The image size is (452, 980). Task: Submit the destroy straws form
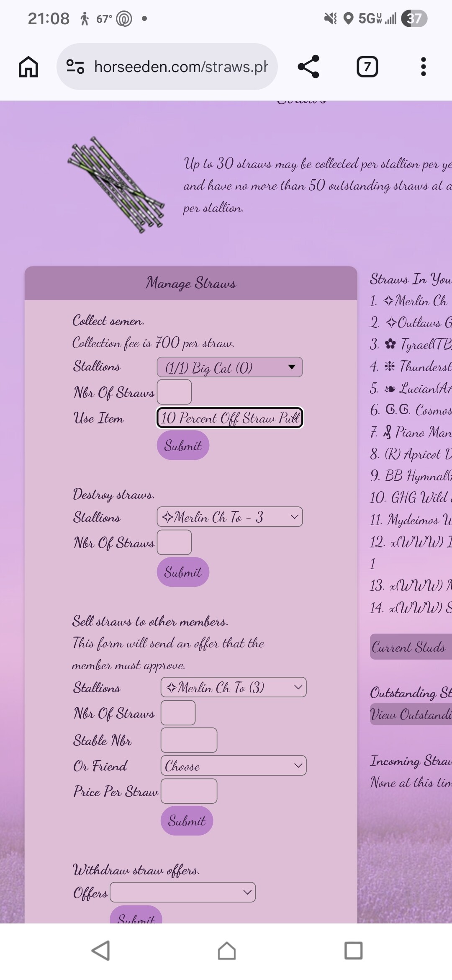(183, 572)
